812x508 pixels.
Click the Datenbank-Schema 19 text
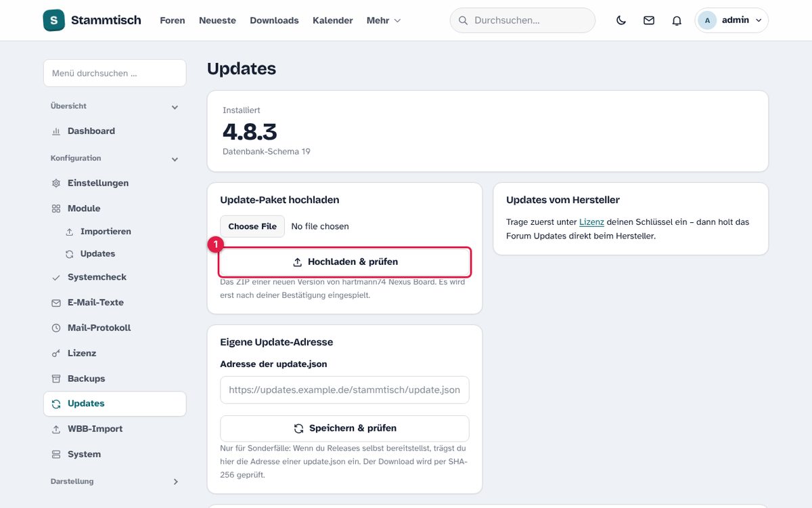[267, 152]
